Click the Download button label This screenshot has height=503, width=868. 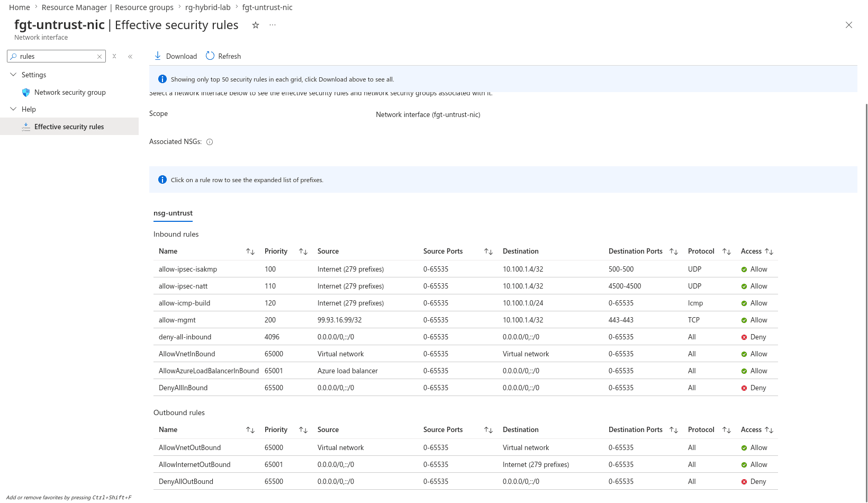pos(182,57)
